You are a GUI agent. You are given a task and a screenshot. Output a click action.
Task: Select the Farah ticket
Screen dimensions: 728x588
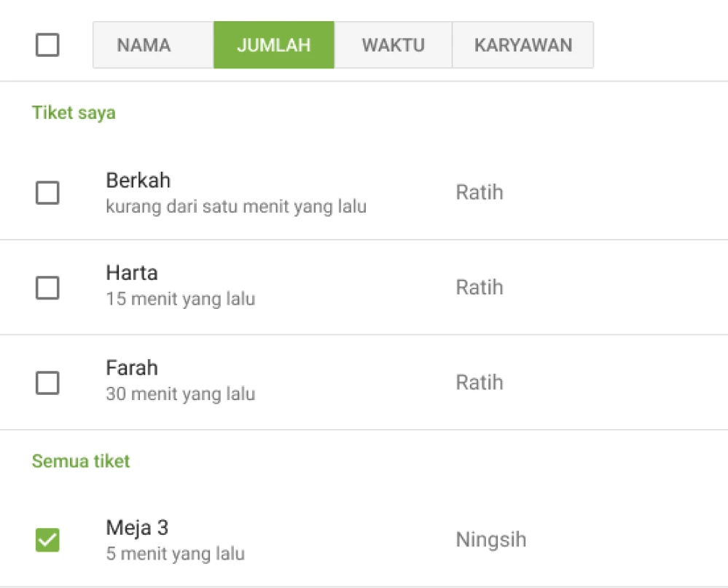[132, 368]
